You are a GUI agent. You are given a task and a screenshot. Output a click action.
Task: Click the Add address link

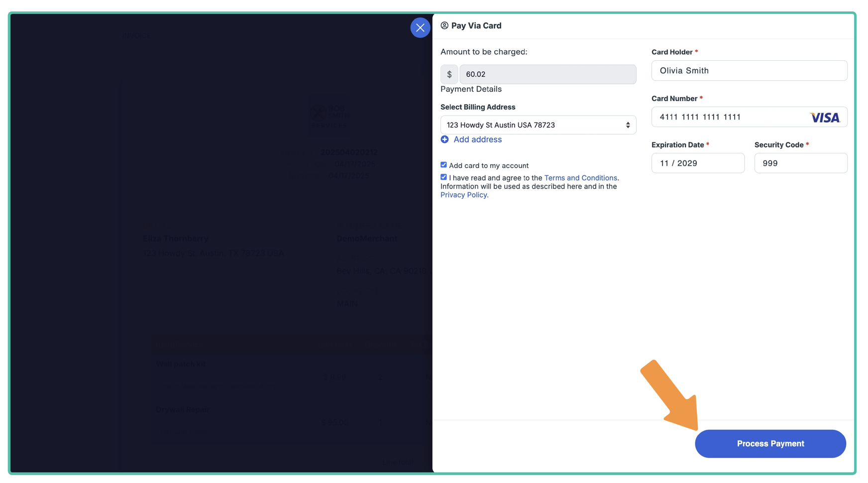(477, 139)
